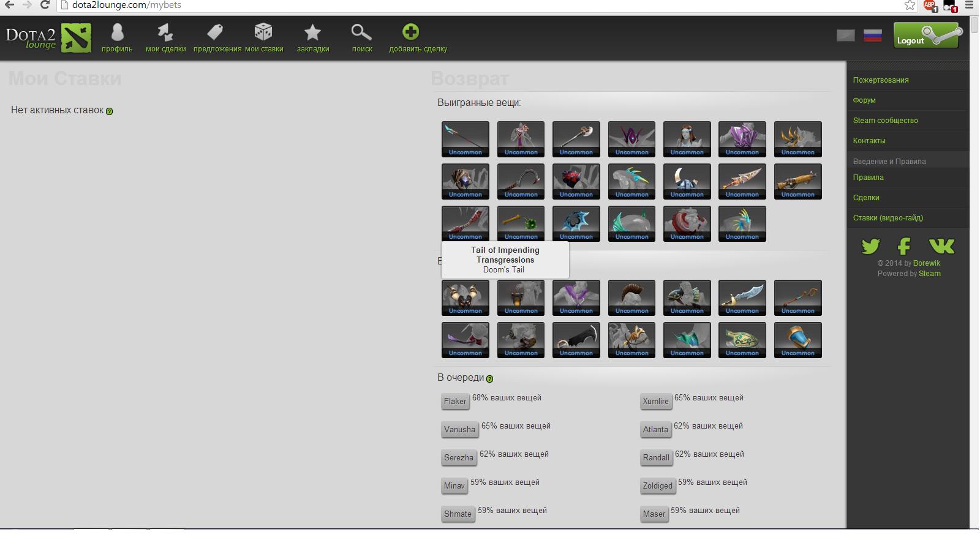Open Steam сообщество sidebar link

pos(886,121)
